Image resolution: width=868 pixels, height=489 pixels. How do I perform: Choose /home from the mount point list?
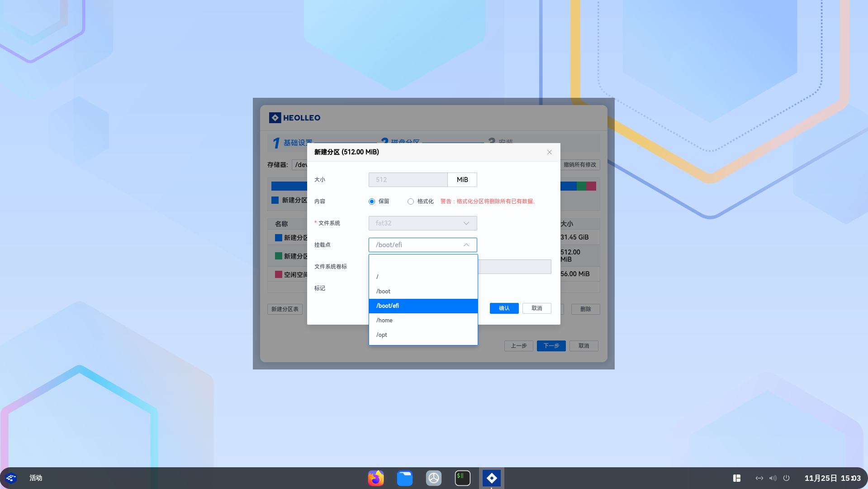pos(423,321)
